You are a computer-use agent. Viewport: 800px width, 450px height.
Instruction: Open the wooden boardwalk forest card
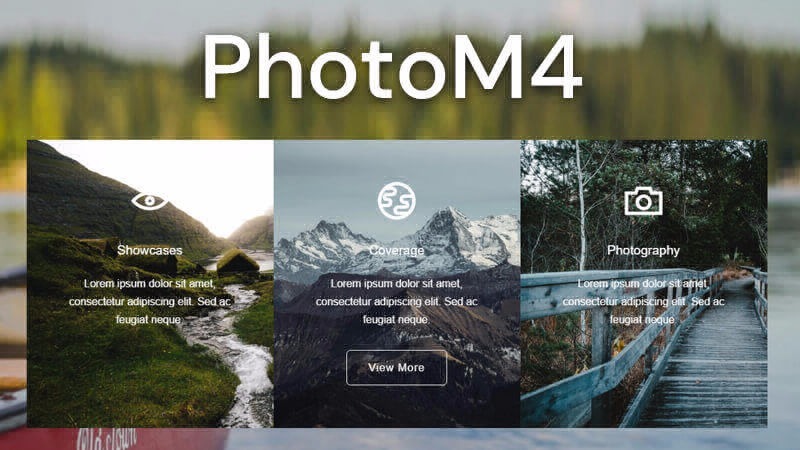(x=644, y=284)
